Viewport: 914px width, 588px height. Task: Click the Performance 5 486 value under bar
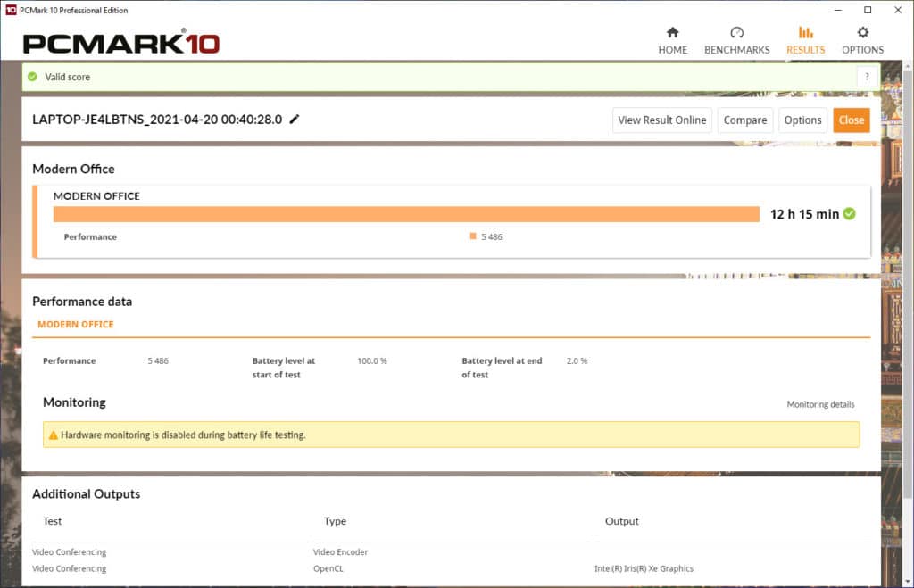tap(492, 236)
